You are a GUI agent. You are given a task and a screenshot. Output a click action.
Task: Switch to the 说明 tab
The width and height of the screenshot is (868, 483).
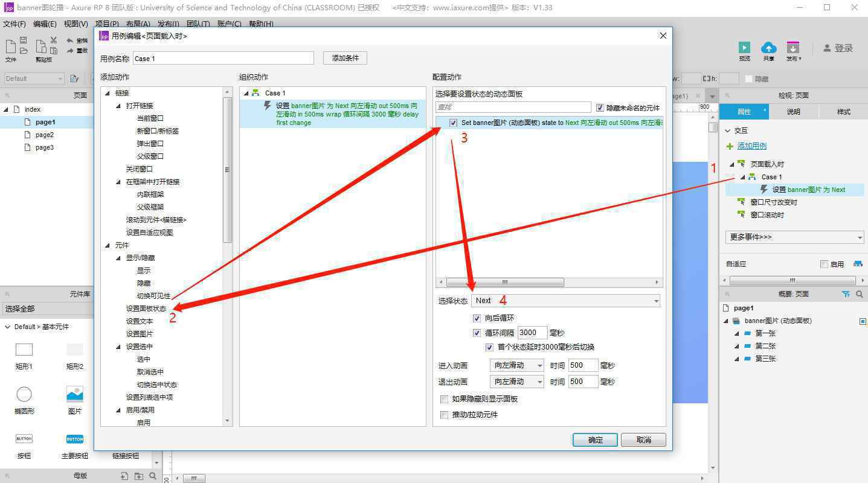point(794,112)
